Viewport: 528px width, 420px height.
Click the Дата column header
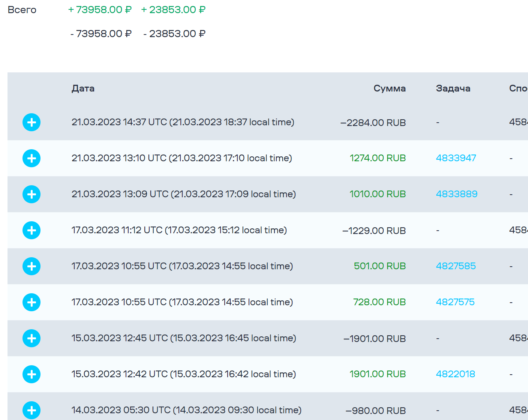pos(83,88)
